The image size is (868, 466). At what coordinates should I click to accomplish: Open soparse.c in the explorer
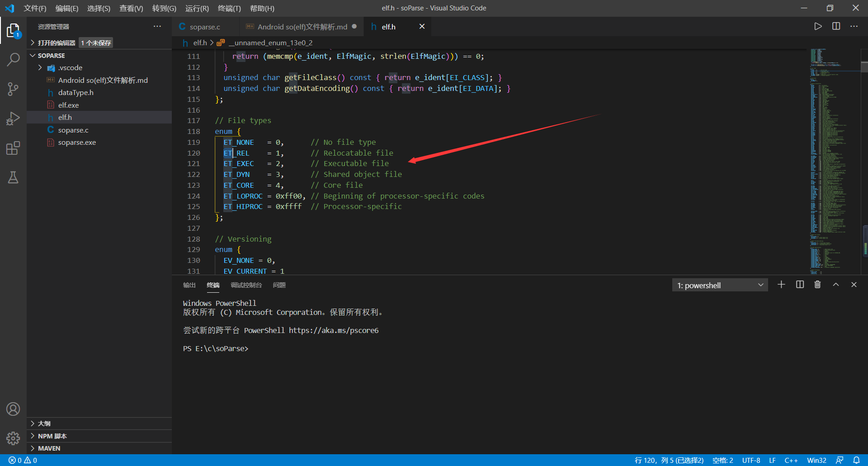click(99, 130)
